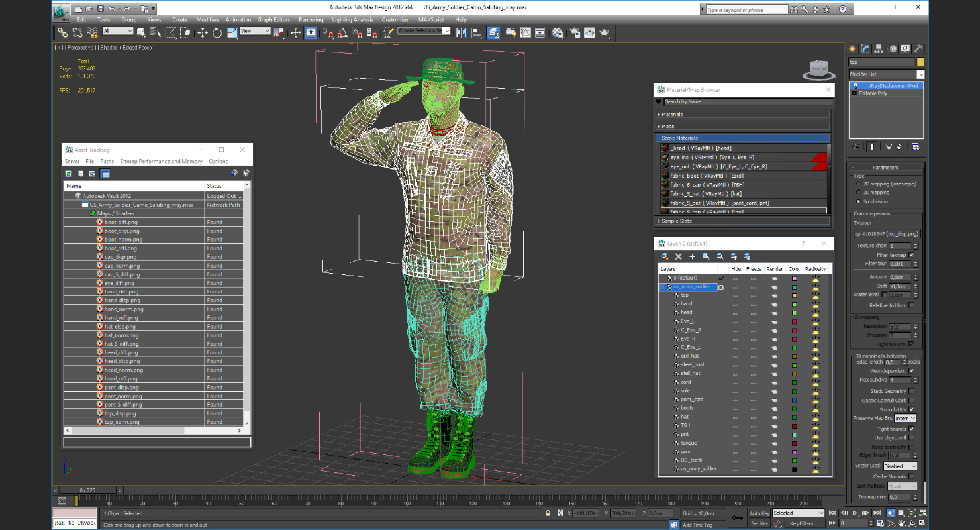Enable Relative to bbox checkbox
The height and width of the screenshot is (530, 980).
pyautogui.click(x=912, y=305)
